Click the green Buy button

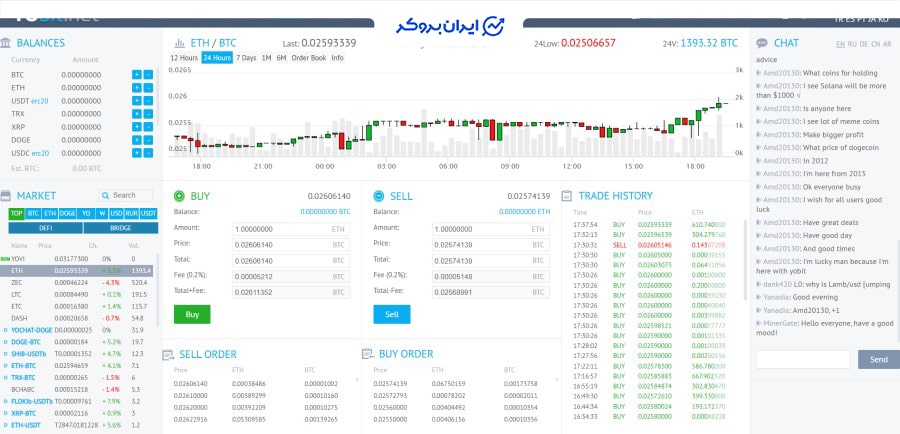(x=192, y=315)
